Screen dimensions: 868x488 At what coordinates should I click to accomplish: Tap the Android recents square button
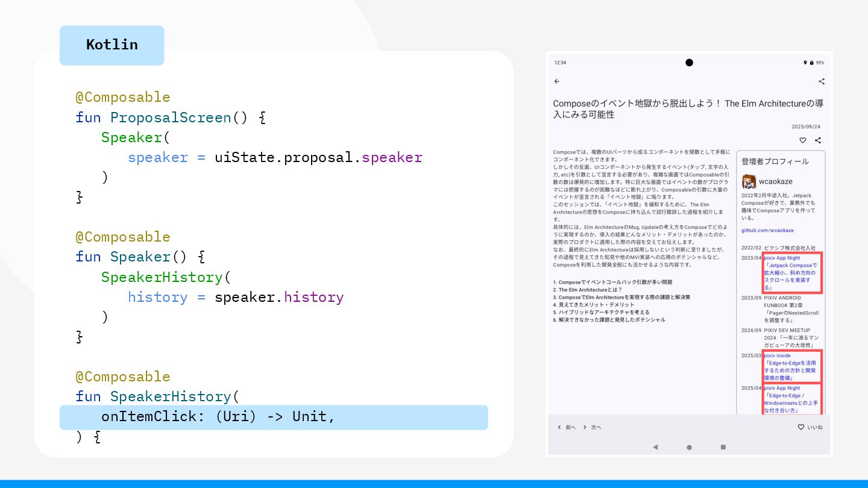(723, 447)
